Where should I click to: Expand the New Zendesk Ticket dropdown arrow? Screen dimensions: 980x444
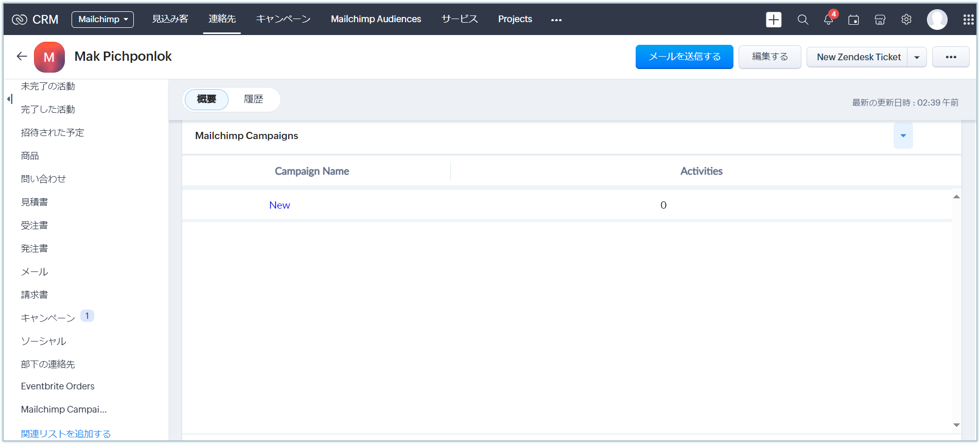coord(917,57)
